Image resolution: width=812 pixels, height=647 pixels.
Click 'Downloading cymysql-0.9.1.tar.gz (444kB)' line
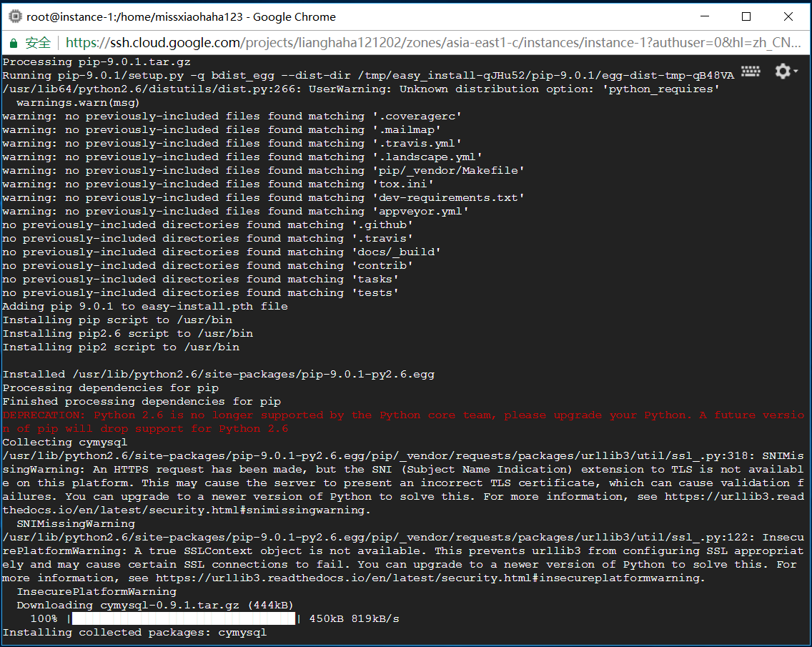(x=155, y=605)
